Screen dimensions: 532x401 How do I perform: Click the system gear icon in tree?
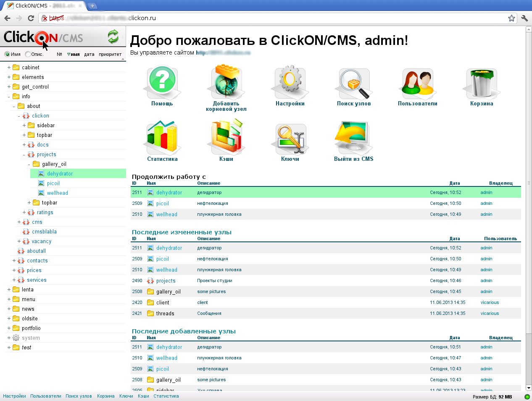[16, 338]
